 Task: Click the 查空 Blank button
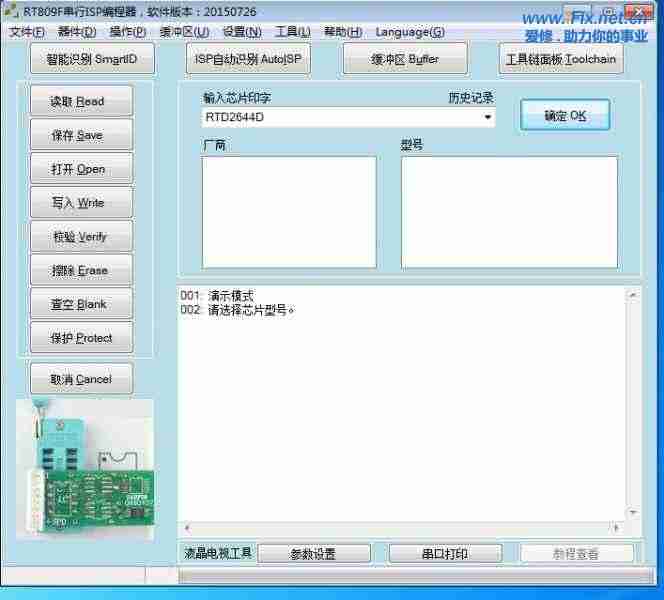pos(81,304)
